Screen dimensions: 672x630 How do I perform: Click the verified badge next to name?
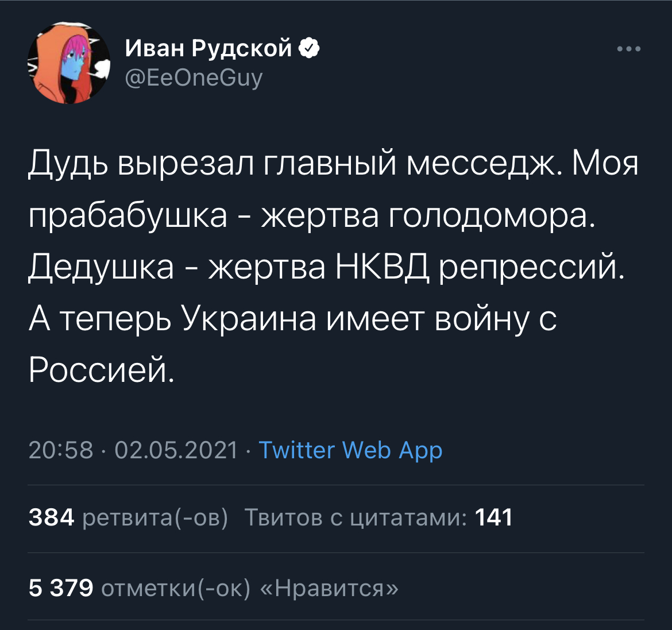pyautogui.click(x=310, y=49)
